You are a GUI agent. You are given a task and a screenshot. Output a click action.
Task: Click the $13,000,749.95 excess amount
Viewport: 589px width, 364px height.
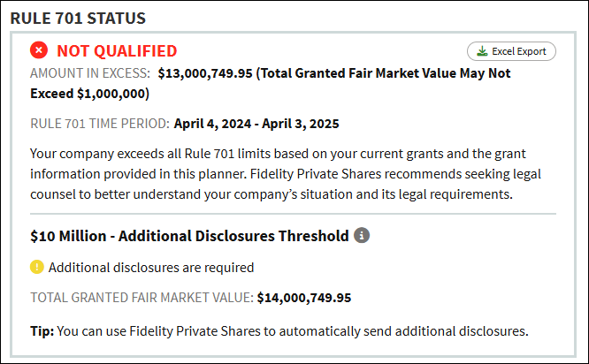(x=205, y=73)
